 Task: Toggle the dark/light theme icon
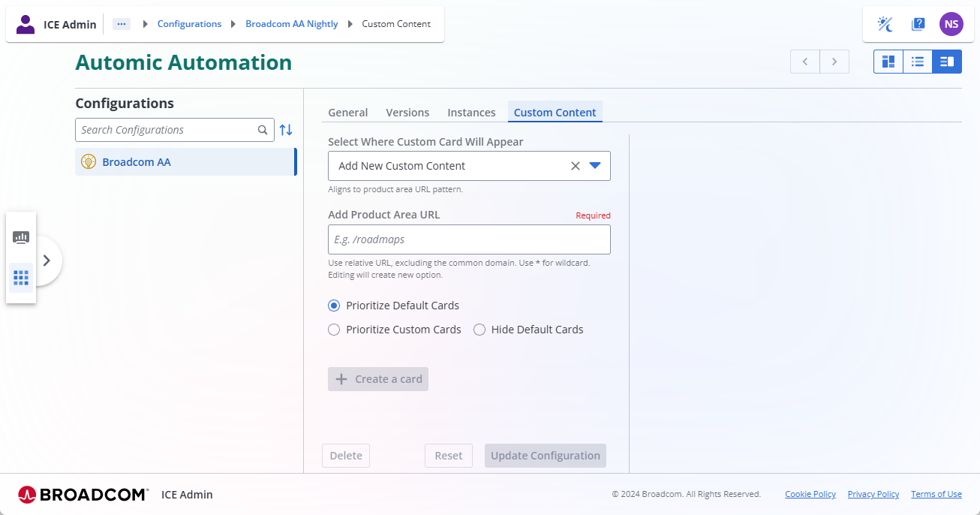[885, 24]
